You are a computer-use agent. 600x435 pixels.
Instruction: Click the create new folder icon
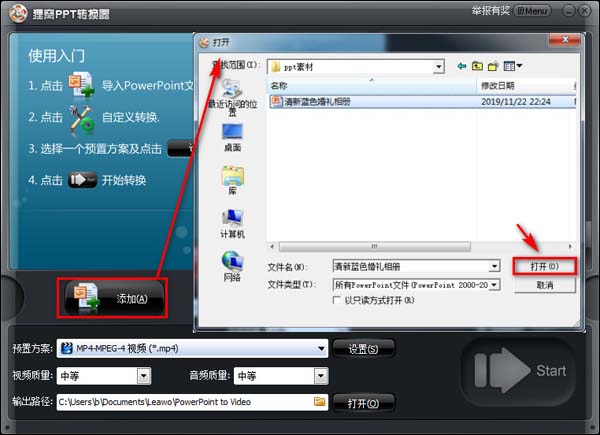tap(493, 66)
